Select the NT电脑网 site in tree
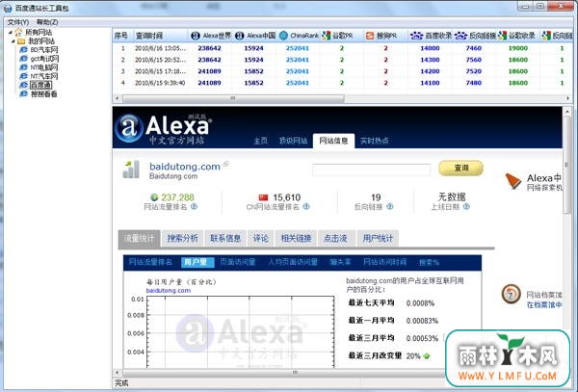578x392 pixels. (44, 67)
